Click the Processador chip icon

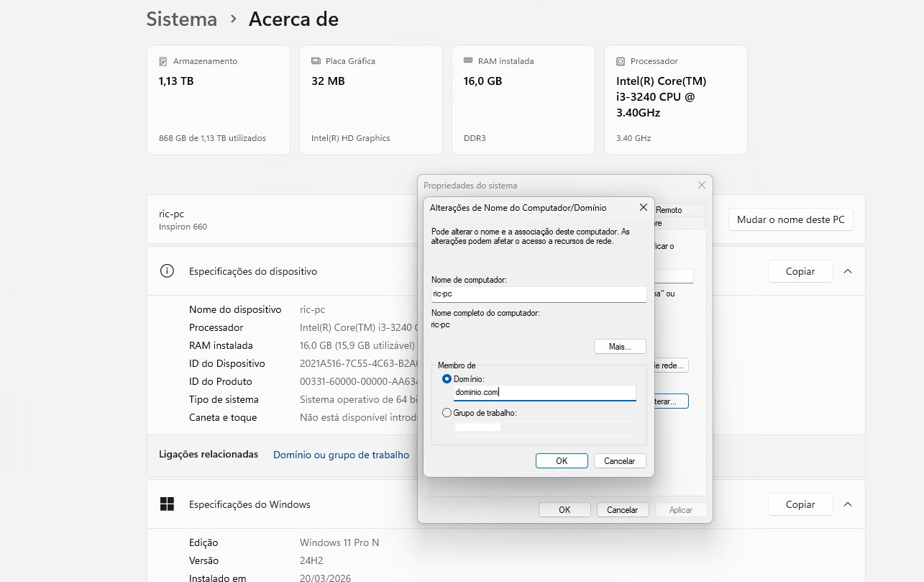click(x=621, y=61)
